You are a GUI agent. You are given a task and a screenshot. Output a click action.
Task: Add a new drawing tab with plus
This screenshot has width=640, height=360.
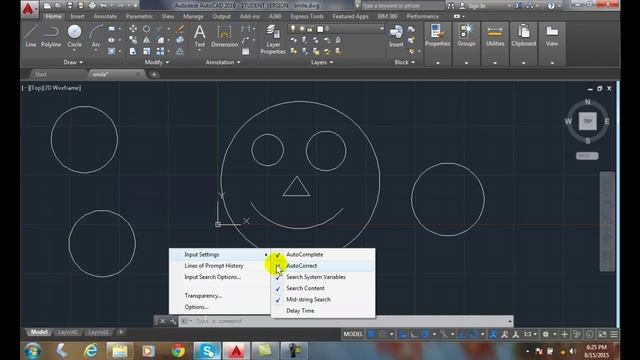pyautogui.click(x=154, y=74)
